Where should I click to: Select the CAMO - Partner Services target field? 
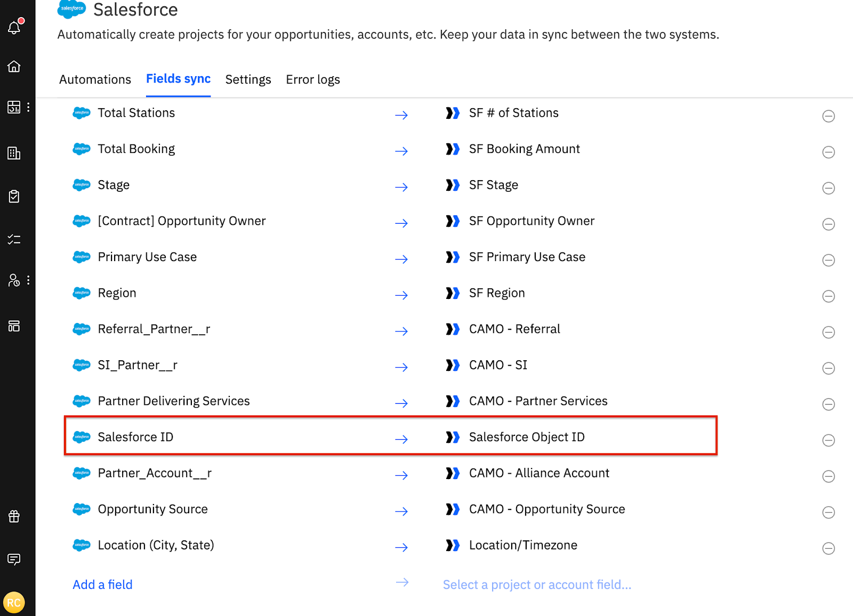[538, 401]
